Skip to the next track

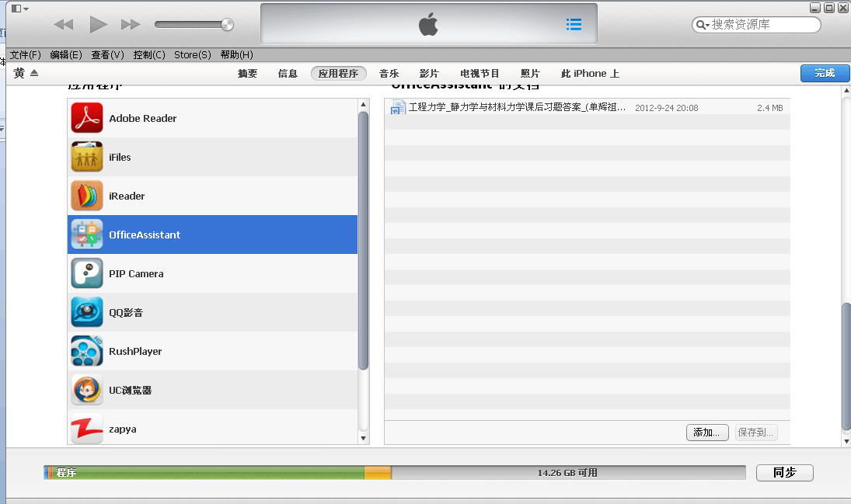(x=131, y=24)
